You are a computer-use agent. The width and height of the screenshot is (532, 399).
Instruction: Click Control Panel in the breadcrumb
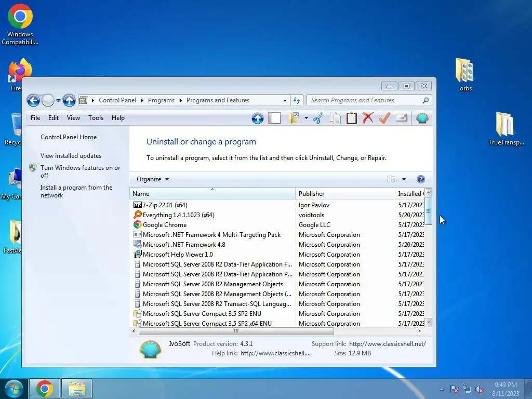coord(117,100)
